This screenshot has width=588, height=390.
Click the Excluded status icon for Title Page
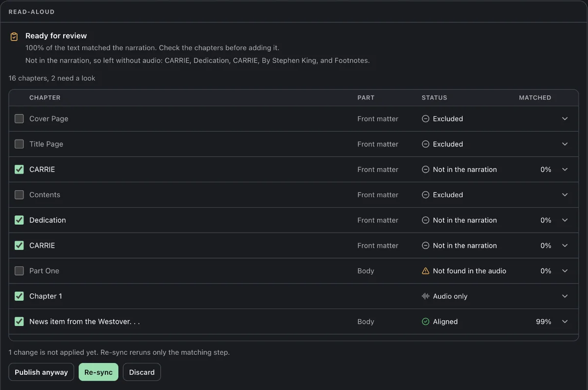425,144
